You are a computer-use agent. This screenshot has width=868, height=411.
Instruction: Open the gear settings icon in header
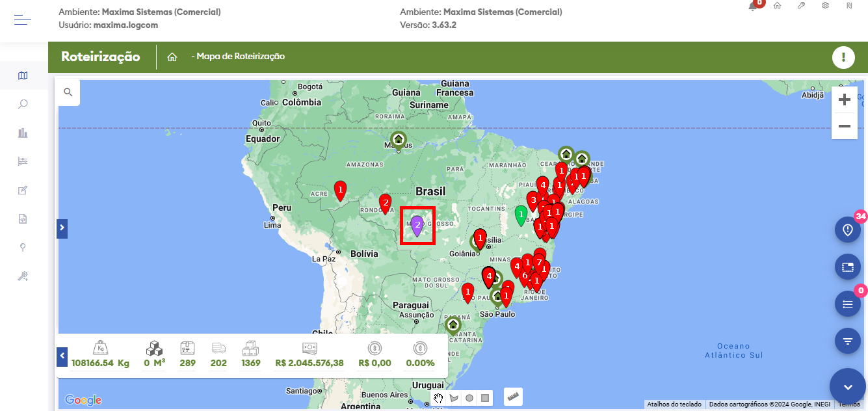(825, 5)
